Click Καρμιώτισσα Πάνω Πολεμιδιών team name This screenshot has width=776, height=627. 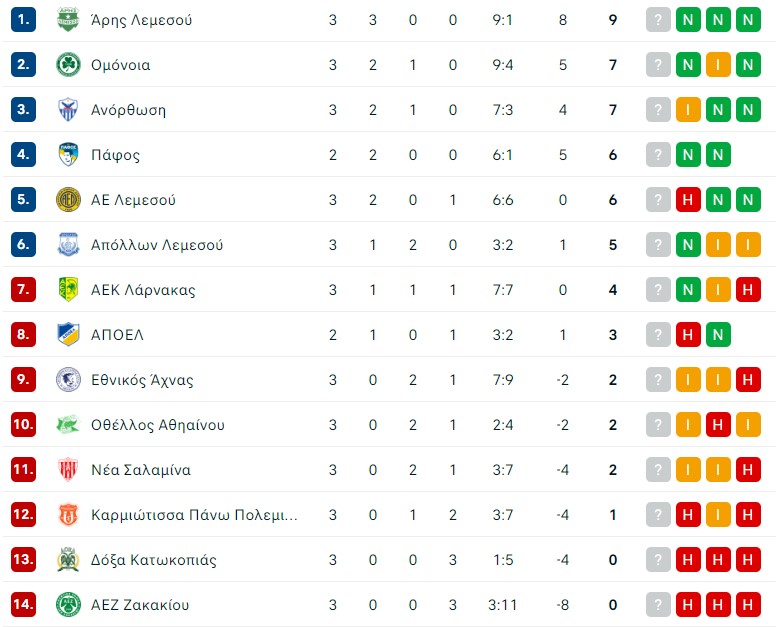click(x=194, y=515)
